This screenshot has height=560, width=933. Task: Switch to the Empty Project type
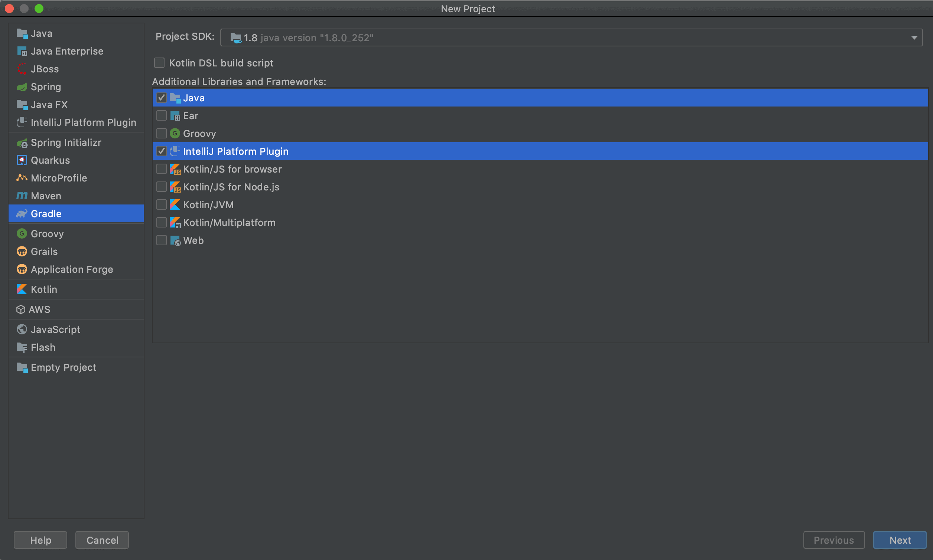[63, 367]
